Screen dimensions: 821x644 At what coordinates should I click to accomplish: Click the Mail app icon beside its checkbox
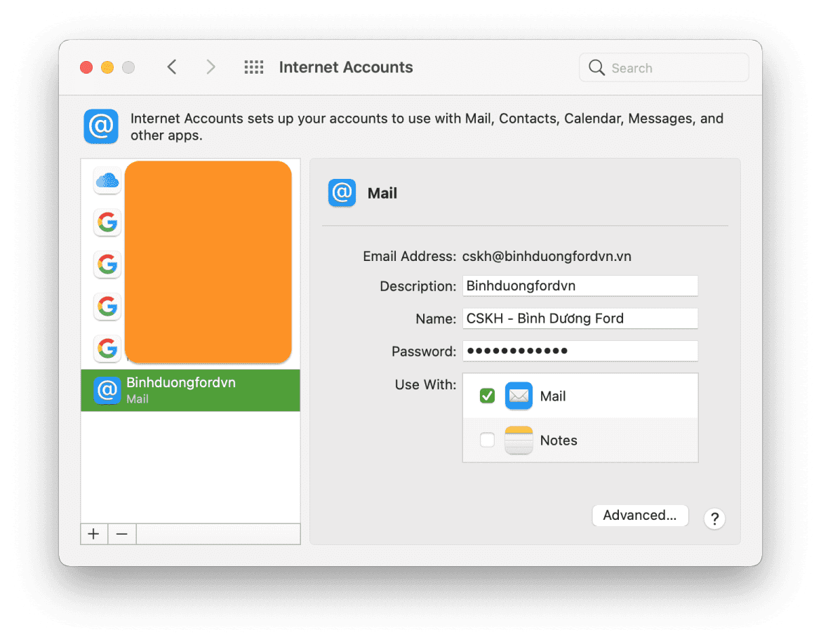[x=519, y=396]
